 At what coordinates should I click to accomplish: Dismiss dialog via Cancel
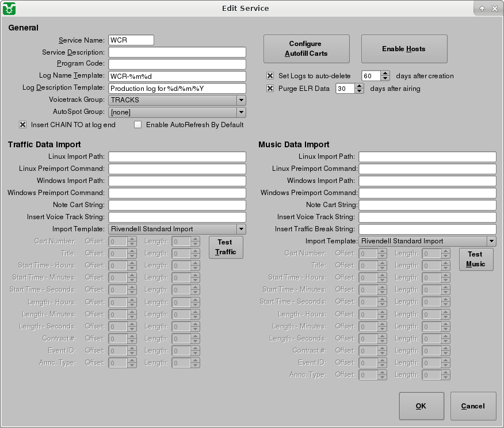tap(473, 406)
